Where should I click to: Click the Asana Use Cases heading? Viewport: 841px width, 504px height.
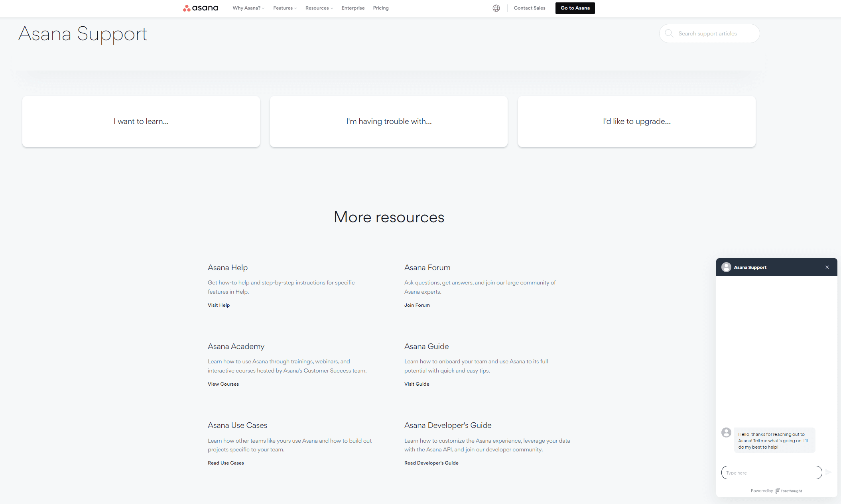[x=237, y=426]
